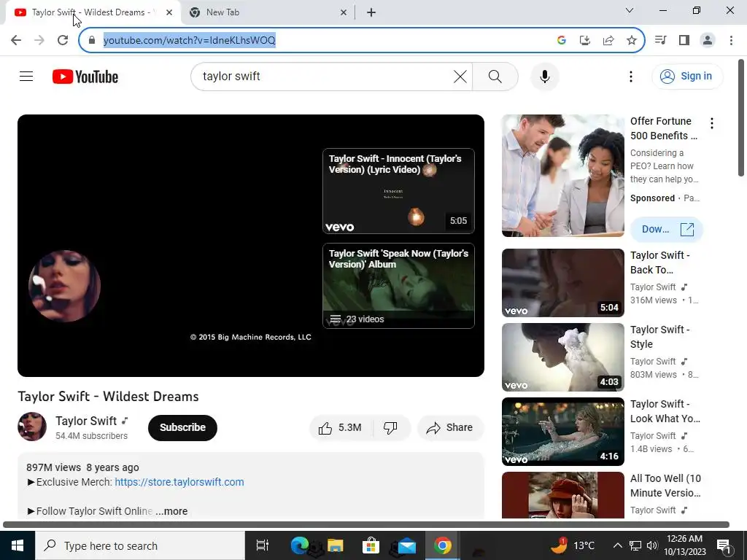Go to YouTube home via logo

tap(85, 77)
